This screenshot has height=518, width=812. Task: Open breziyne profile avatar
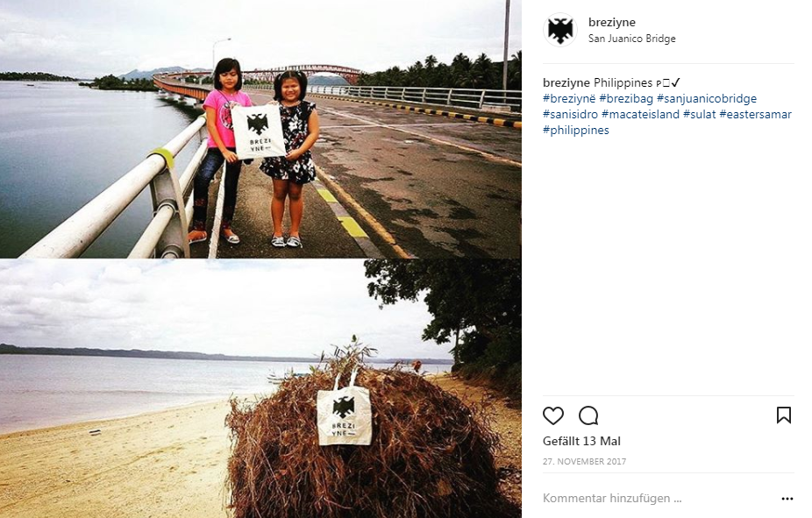pos(559,30)
